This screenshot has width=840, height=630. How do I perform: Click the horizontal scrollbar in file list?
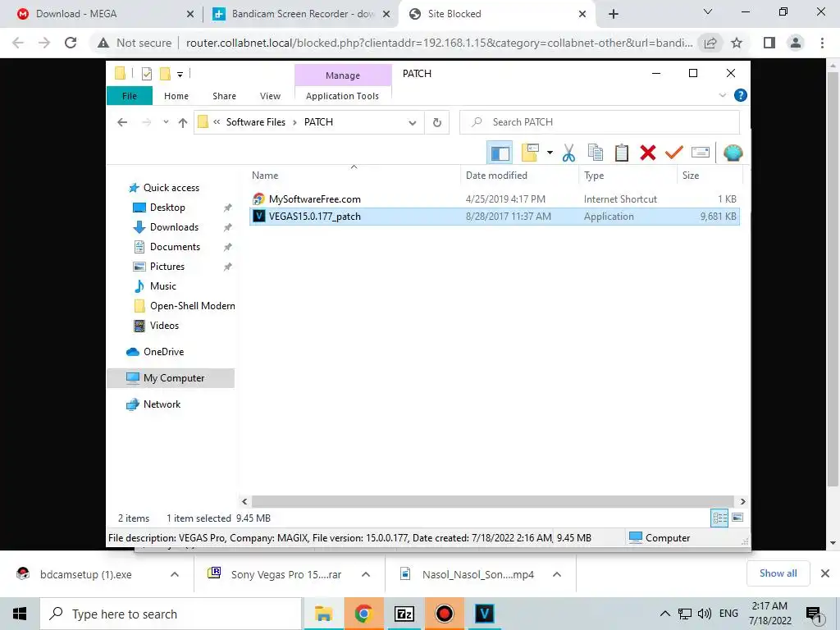pyautogui.click(x=492, y=501)
